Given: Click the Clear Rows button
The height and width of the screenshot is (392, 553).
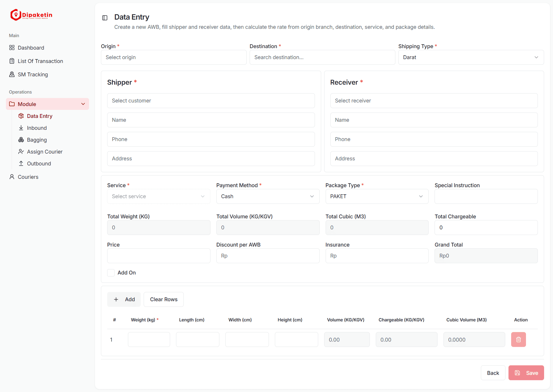Looking at the screenshot, I should (164, 299).
